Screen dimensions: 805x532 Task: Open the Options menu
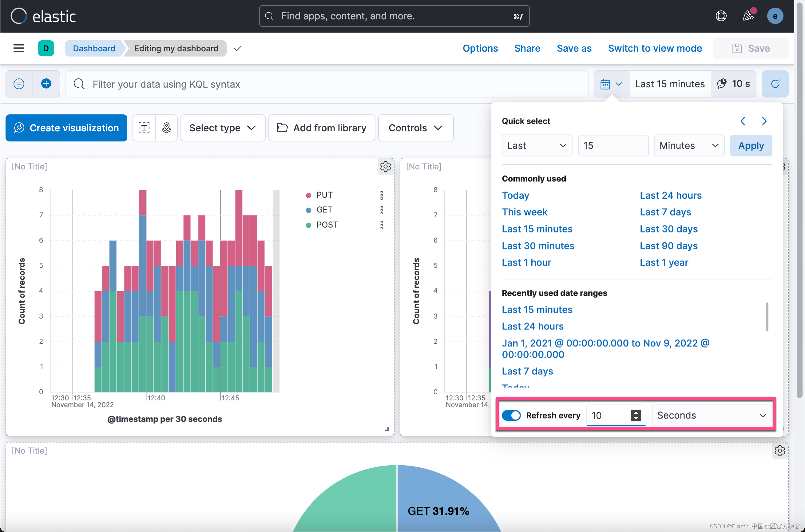coord(480,48)
